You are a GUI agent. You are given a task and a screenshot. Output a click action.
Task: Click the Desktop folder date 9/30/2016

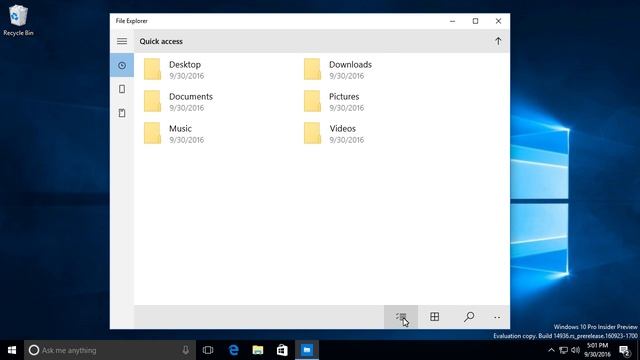[x=187, y=76]
